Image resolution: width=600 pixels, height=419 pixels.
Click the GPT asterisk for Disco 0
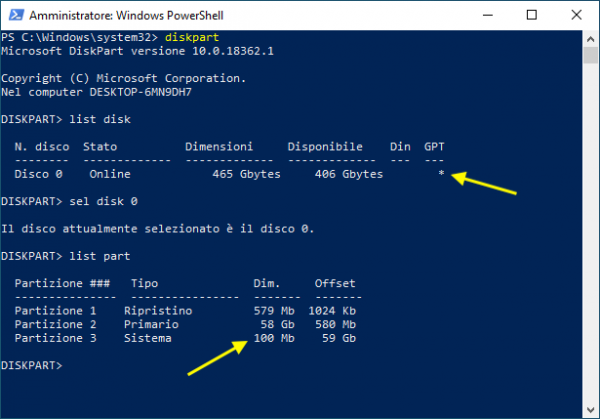[x=441, y=175]
